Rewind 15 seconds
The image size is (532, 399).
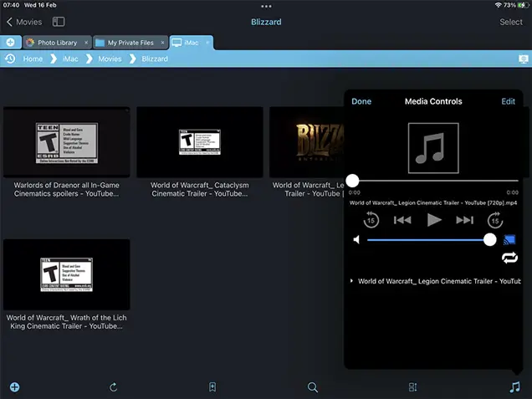coord(371,220)
